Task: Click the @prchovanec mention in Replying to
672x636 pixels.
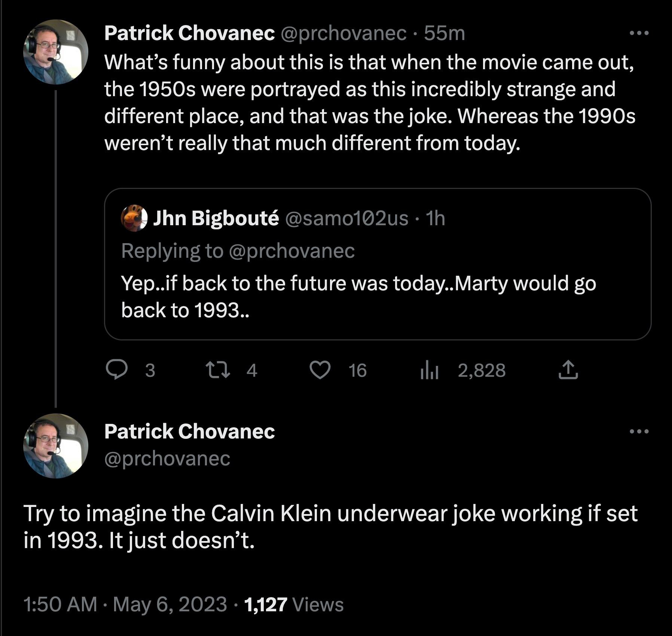Action: [x=291, y=251]
